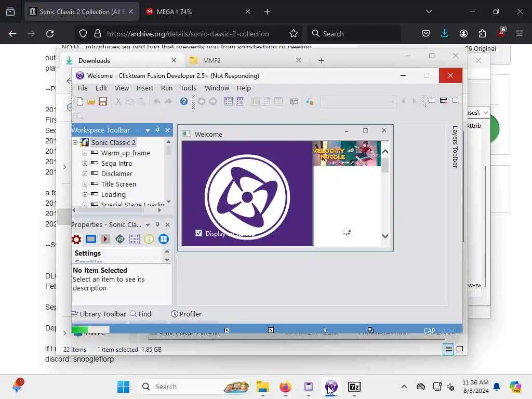Viewport: 532px width, 399px height.
Task: Open the Workspace Toolbar dropdown arrow
Action: 148,130
